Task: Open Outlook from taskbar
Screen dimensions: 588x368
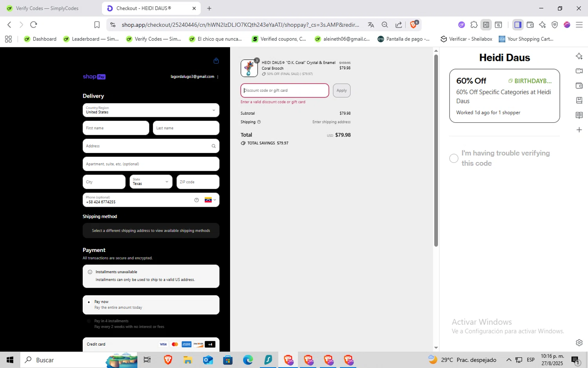Action: click(x=208, y=360)
